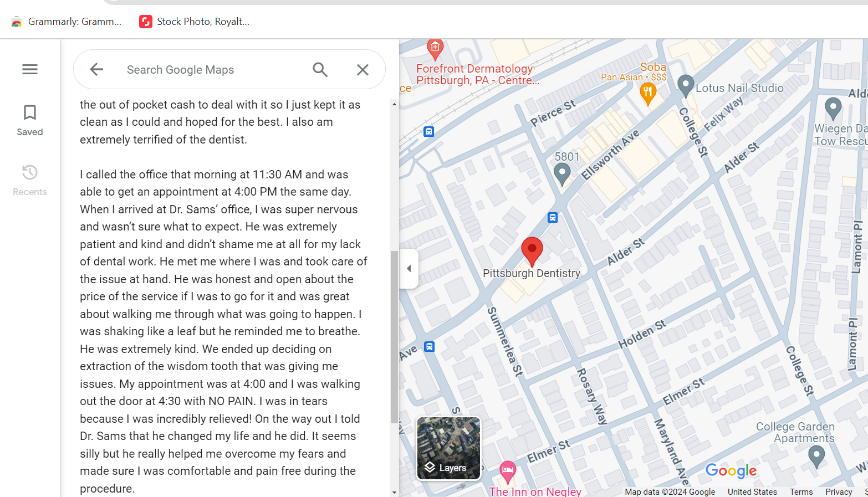
Task: Open the Stock Photo bookmark
Action: pyautogui.click(x=195, y=22)
